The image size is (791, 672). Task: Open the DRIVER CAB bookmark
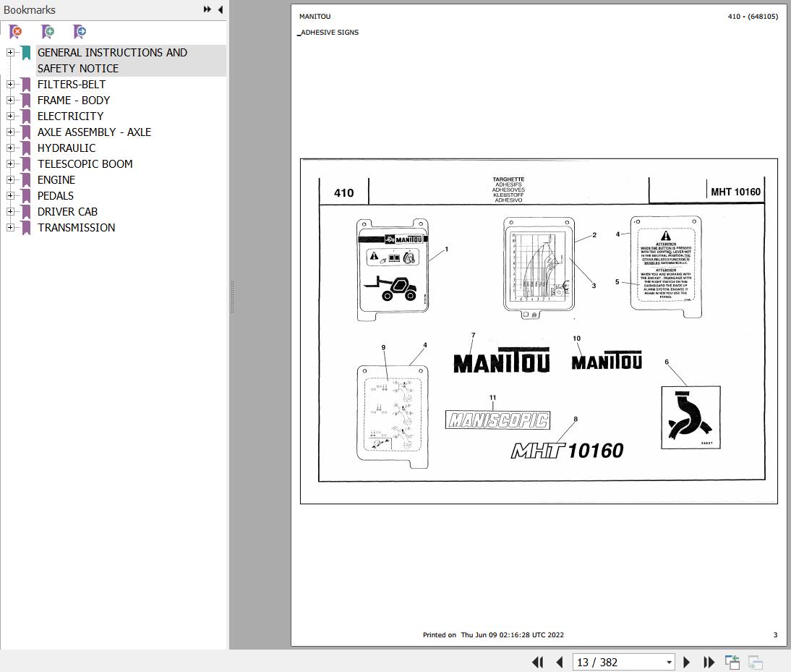pos(67,211)
